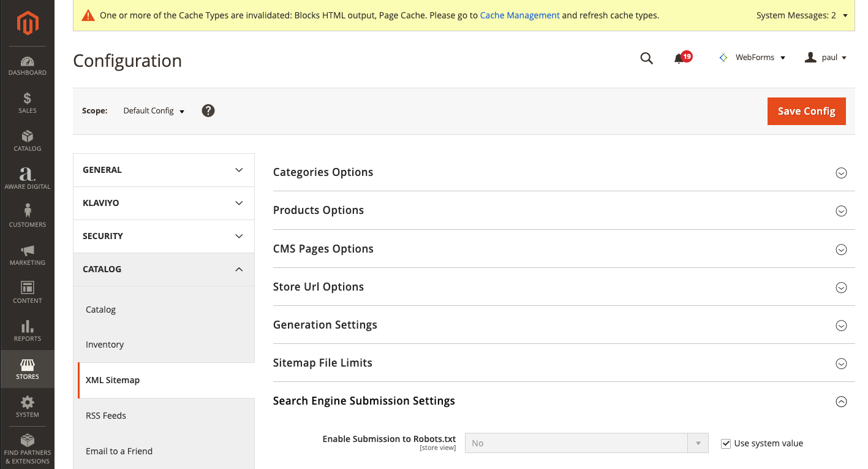Open the Reports sidebar menu
The image size is (868, 469).
(27, 331)
